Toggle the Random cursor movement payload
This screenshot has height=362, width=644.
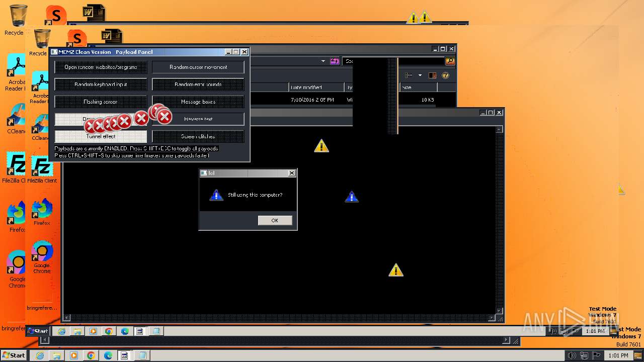coord(198,67)
